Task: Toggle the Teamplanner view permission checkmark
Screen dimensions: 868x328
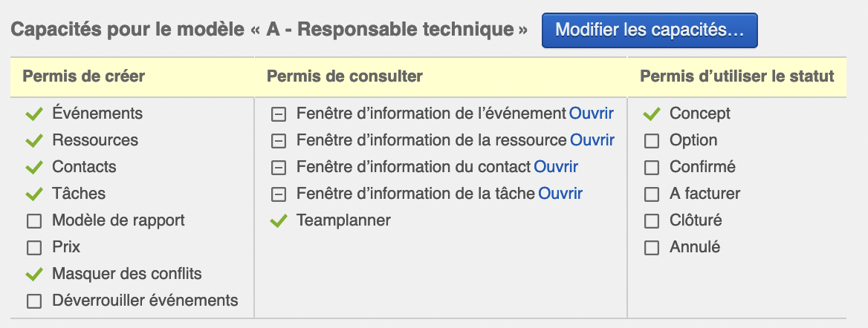Action: (x=279, y=221)
